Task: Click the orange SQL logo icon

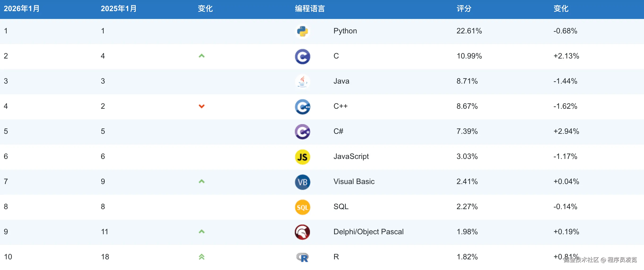Action: pos(302,207)
